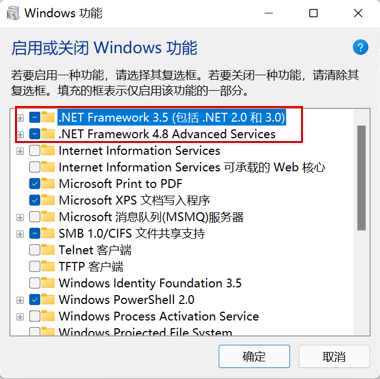Viewport: 380px width, 379px height.
Task: Click folder icon of Windows PowerShell 2.0
Action: (48, 299)
